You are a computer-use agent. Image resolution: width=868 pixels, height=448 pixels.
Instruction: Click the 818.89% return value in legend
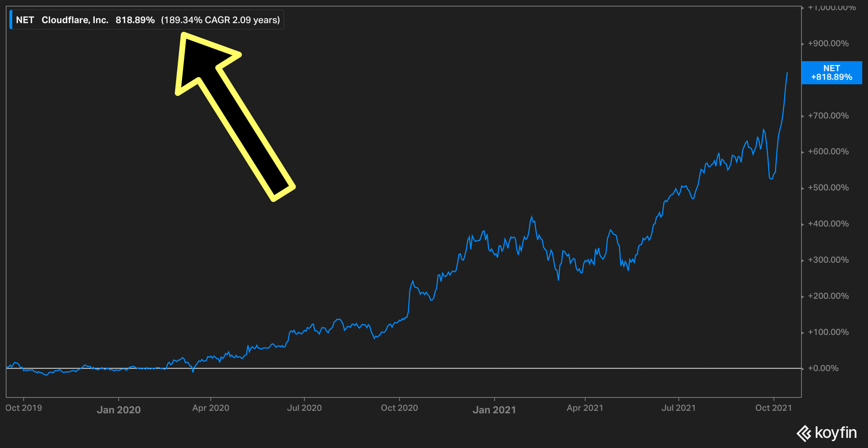click(x=135, y=20)
